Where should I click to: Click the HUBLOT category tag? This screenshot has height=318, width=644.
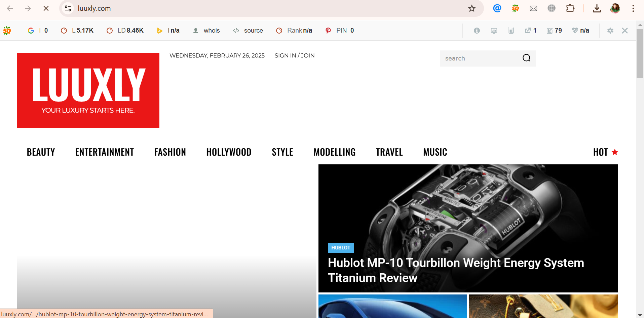click(x=341, y=248)
